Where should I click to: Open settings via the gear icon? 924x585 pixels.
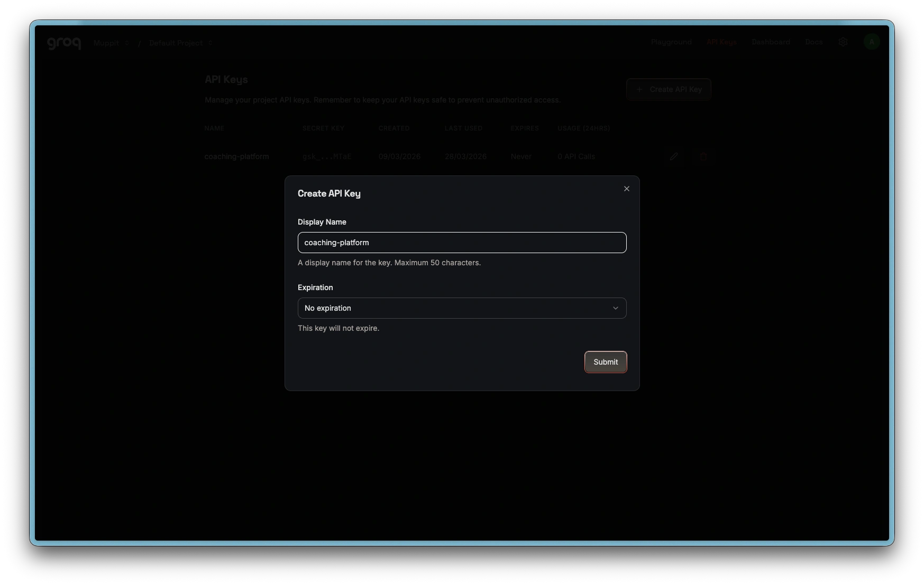pyautogui.click(x=843, y=42)
